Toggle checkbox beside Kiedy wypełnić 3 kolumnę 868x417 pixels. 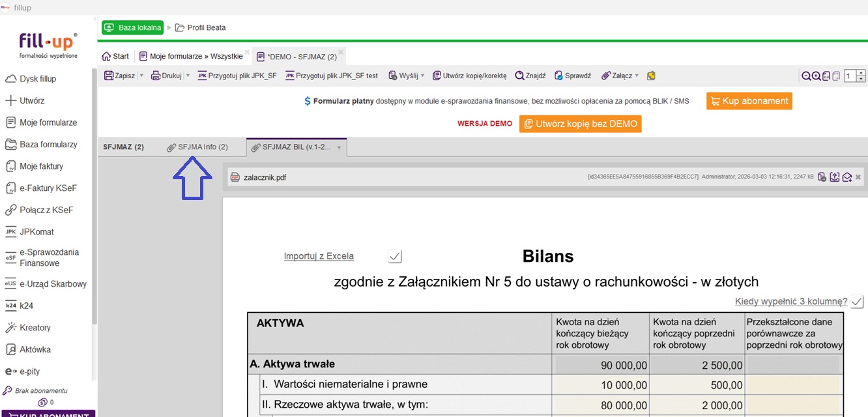pyautogui.click(x=857, y=302)
